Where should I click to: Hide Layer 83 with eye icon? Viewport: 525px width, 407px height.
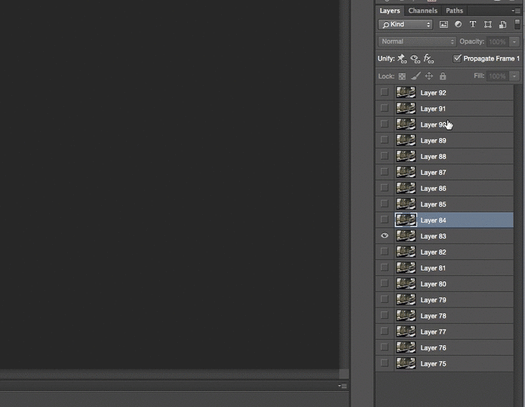click(385, 236)
